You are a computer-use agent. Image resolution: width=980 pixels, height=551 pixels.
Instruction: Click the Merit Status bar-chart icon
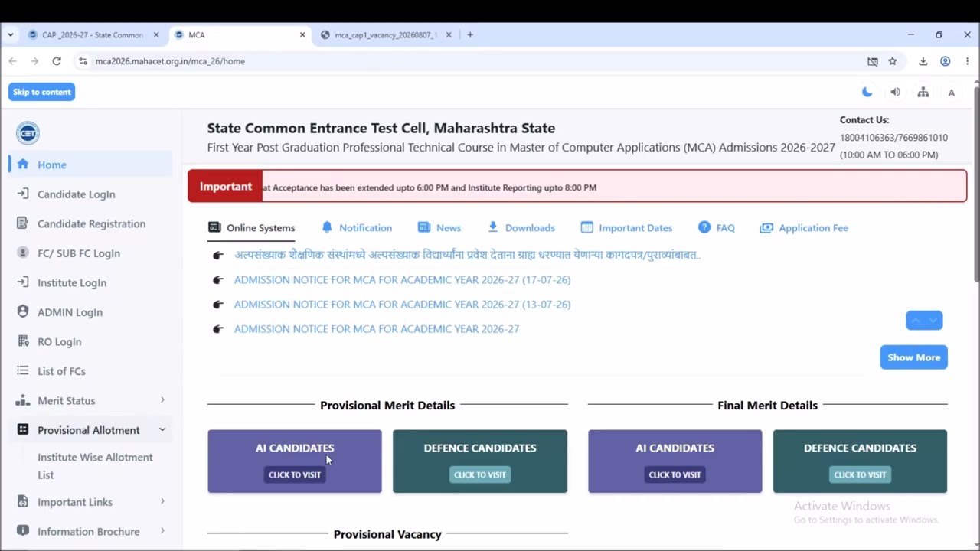[23, 400]
